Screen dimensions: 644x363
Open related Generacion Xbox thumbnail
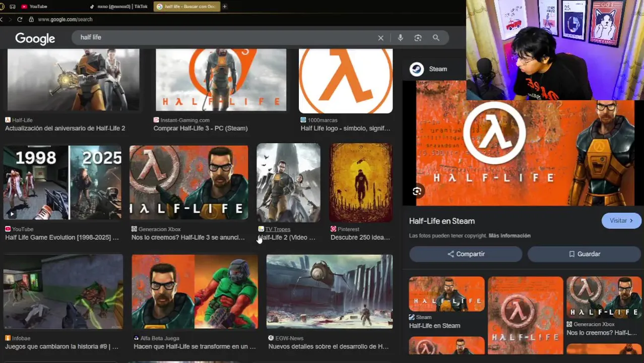tap(604, 297)
